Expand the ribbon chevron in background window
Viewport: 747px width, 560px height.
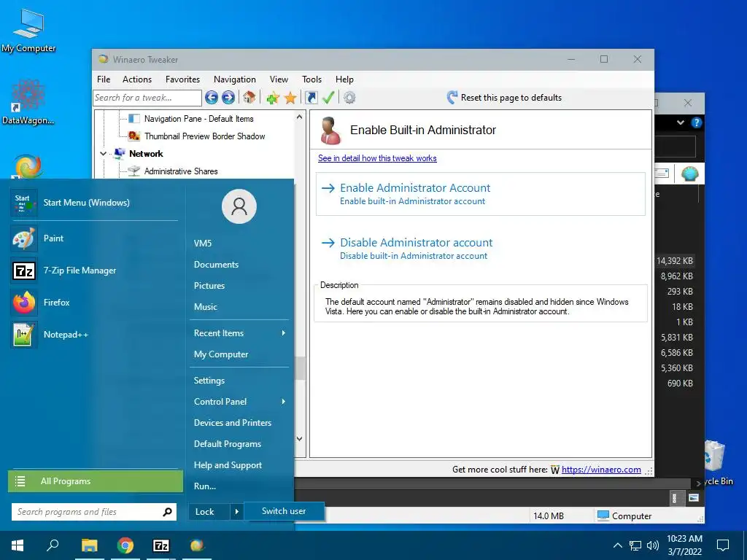(x=681, y=122)
